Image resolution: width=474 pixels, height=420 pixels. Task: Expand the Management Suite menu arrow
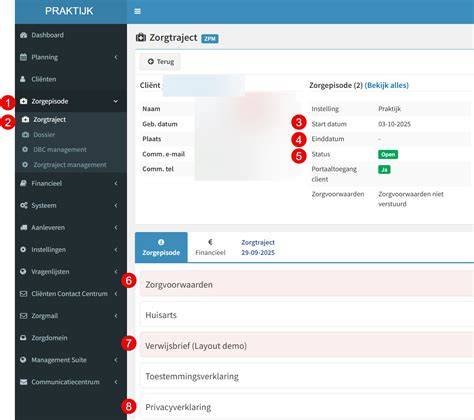coord(116,360)
